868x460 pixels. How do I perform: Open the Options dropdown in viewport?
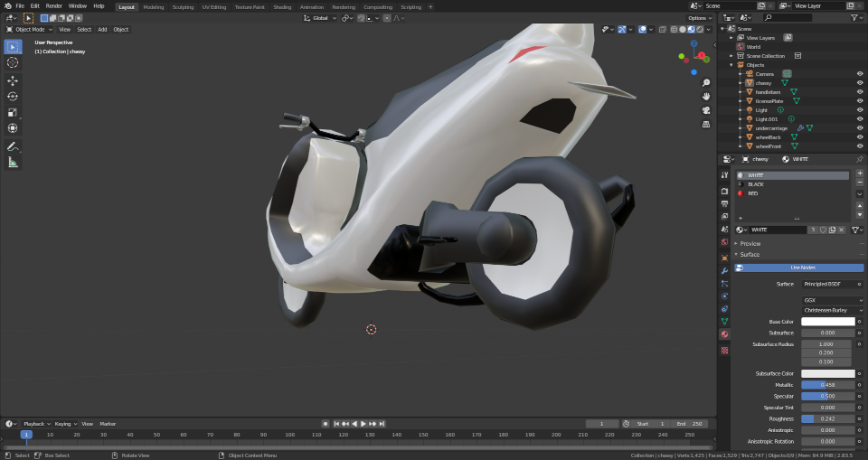(700, 18)
